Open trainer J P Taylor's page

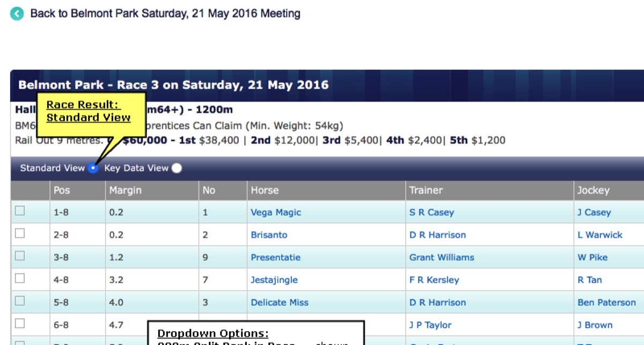pos(430,325)
